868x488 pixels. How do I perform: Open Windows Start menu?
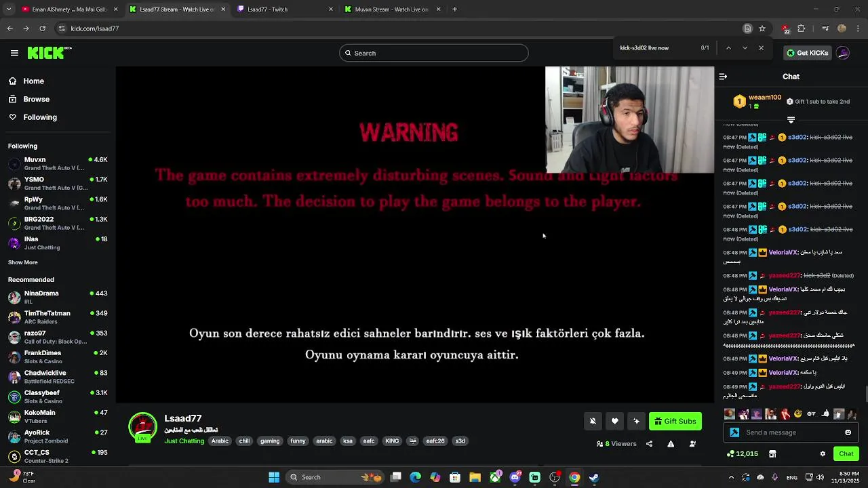pyautogui.click(x=274, y=477)
